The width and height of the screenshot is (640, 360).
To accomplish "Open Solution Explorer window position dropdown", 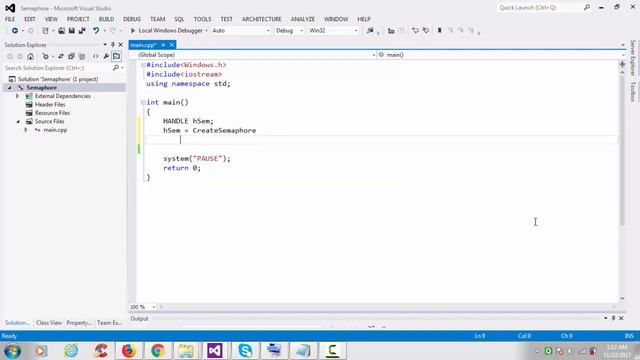I will [x=105, y=44].
